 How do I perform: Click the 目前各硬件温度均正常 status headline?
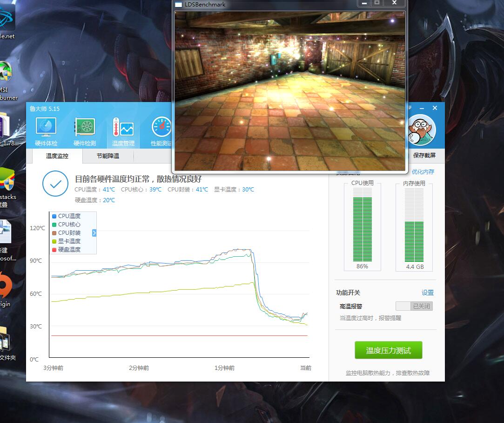click(138, 179)
